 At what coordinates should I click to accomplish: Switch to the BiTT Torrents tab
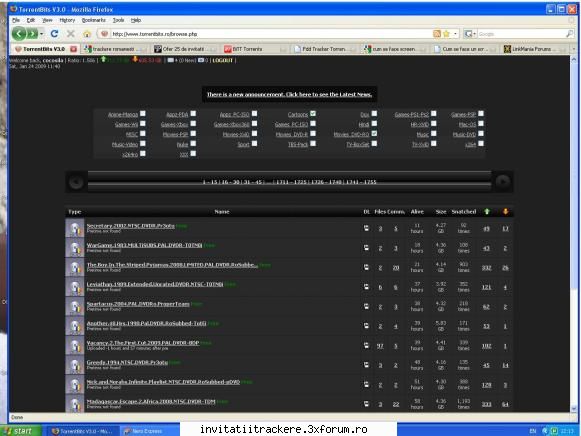point(255,49)
